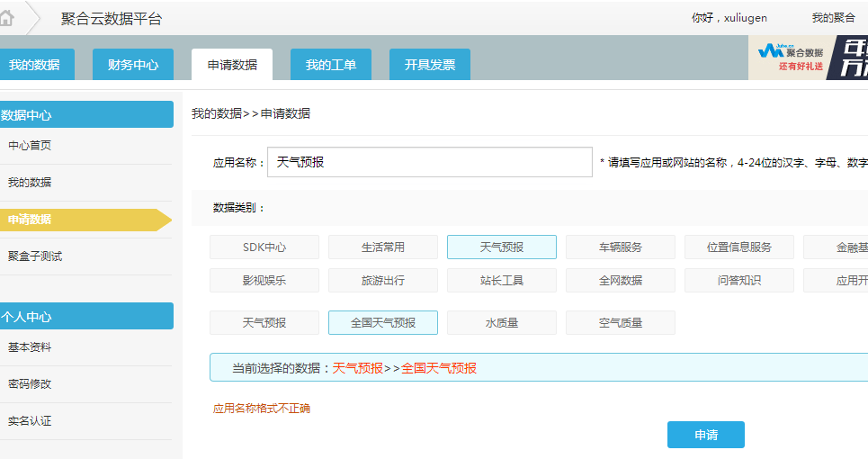Switch to 我的数据 tab
Viewport: 868px width, 459px height.
(x=34, y=65)
